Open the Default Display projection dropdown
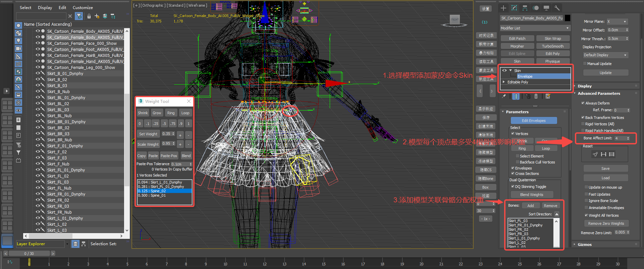 [x=605, y=55]
